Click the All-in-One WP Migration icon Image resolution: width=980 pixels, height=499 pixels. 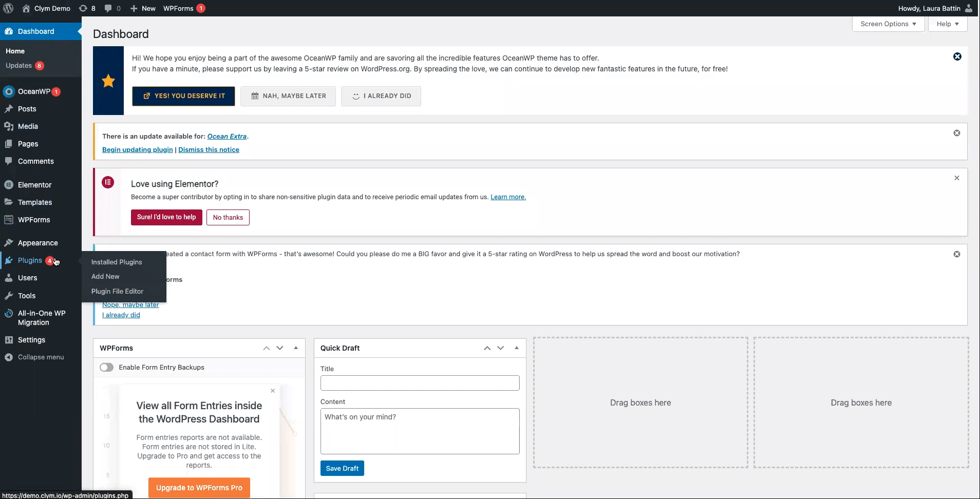(9, 313)
